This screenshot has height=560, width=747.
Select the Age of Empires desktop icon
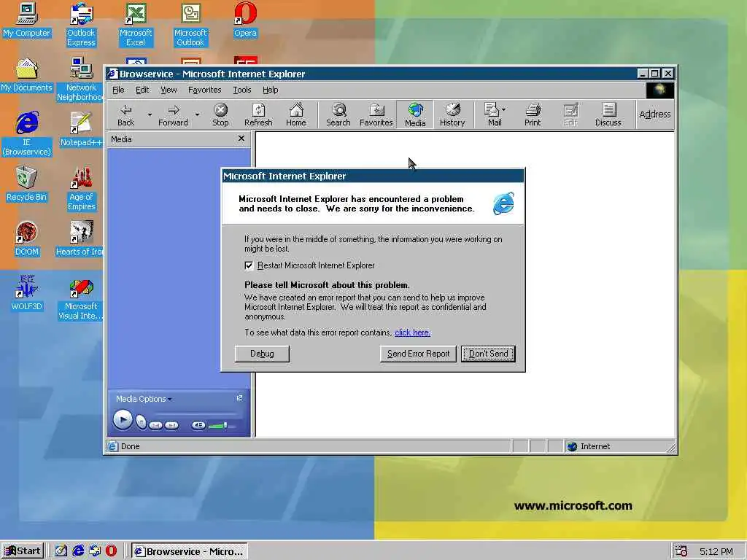[x=82, y=189]
